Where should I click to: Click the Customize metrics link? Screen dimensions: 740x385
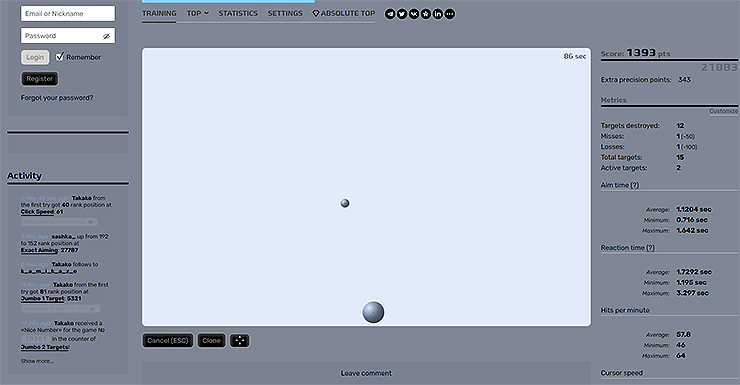point(723,111)
